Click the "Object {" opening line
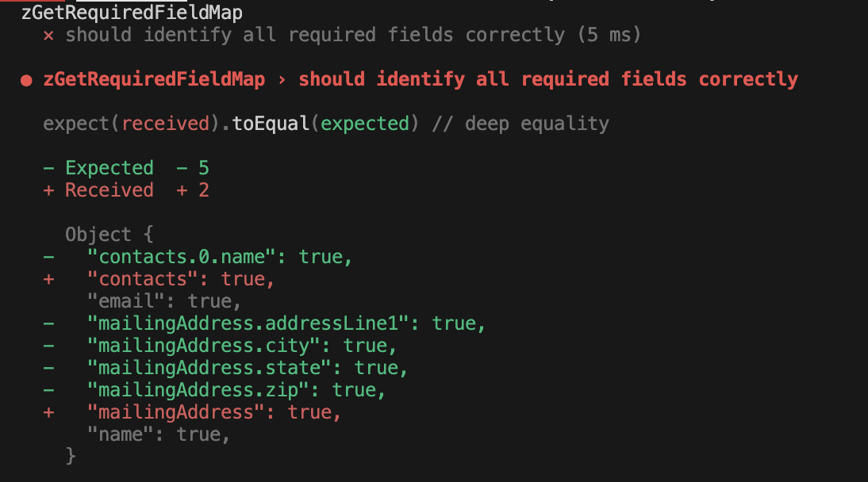868x482 pixels. tap(109, 235)
